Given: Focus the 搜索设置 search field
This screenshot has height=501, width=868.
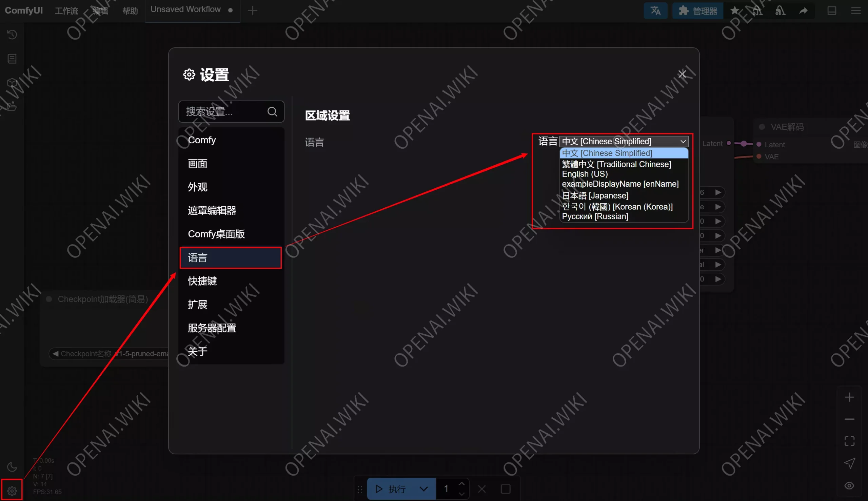Looking at the screenshot, I should click(231, 111).
